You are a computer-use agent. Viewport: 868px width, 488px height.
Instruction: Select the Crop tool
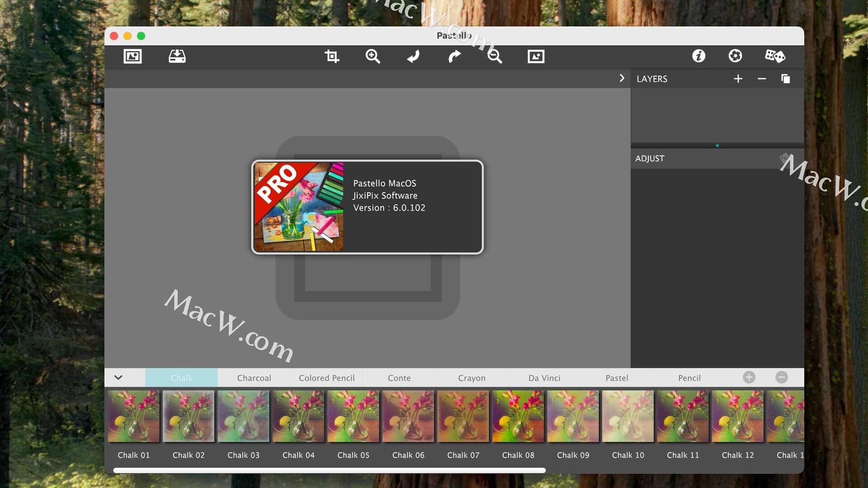point(332,56)
